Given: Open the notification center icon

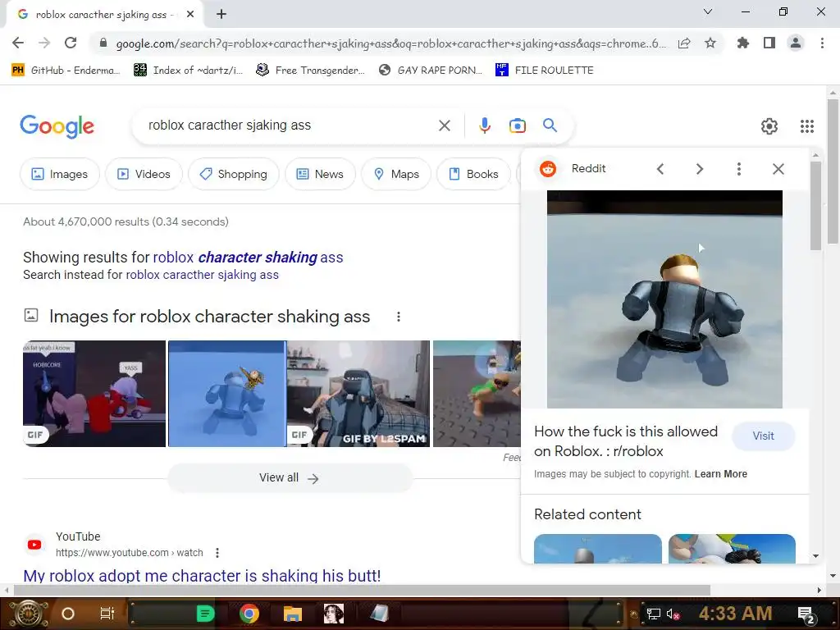Looking at the screenshot, I should point(806,615).
